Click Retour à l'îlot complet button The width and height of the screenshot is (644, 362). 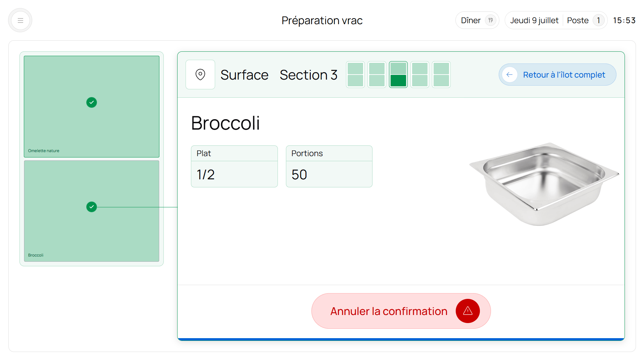pyautogui.click(x=557, y=75)
